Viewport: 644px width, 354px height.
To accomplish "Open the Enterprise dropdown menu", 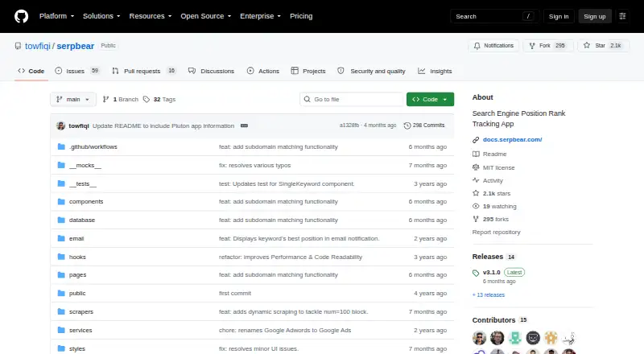I will pyautogui.click(x=260, y=16).
